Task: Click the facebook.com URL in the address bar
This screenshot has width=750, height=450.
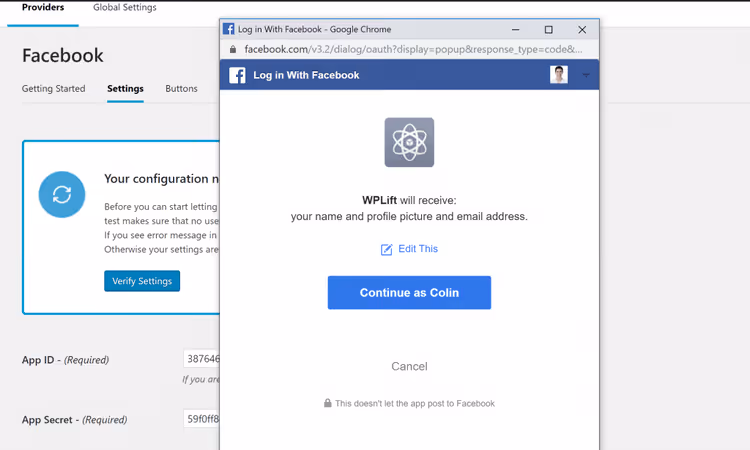Action: click(x=413, y=49)
